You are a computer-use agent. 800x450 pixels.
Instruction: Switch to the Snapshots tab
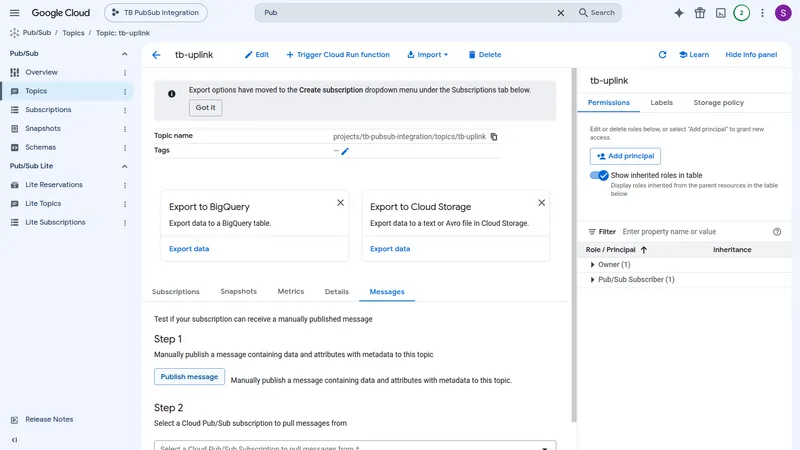(x=238, y=292)
